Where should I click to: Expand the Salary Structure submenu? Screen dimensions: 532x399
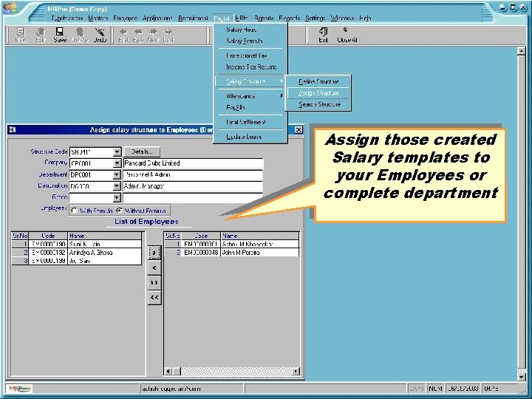(x=250, y=81)
